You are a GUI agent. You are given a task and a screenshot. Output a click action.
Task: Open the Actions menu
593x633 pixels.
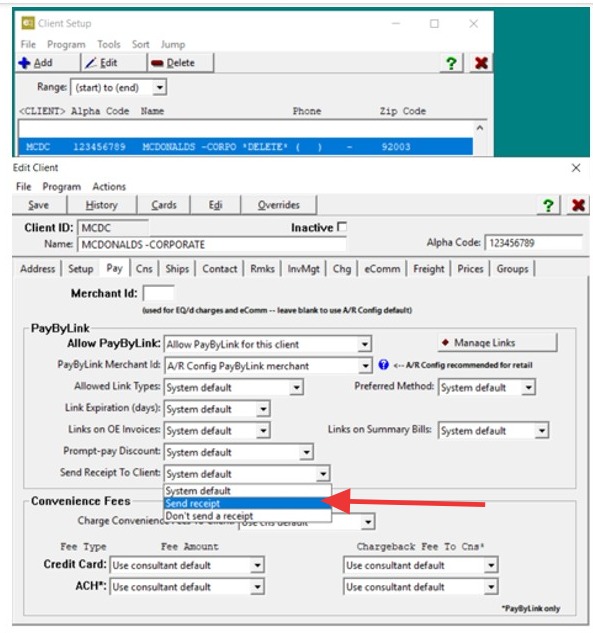click(109, 187)
